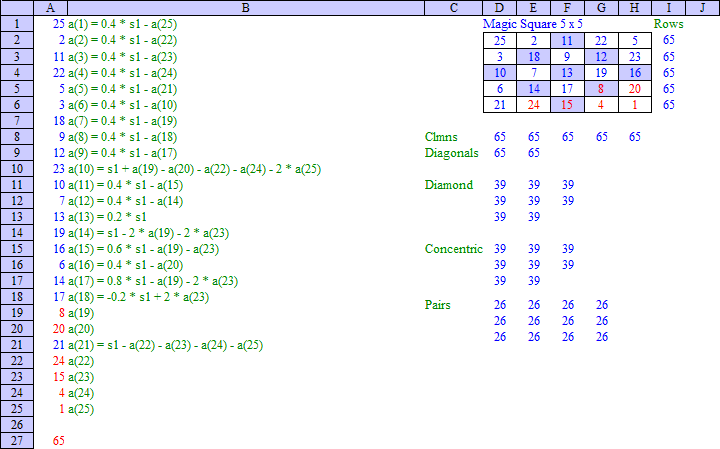This screenshot has height=449, width=720.
Task: Select cell 23 in magic square second row
Action: pos(635,56)
